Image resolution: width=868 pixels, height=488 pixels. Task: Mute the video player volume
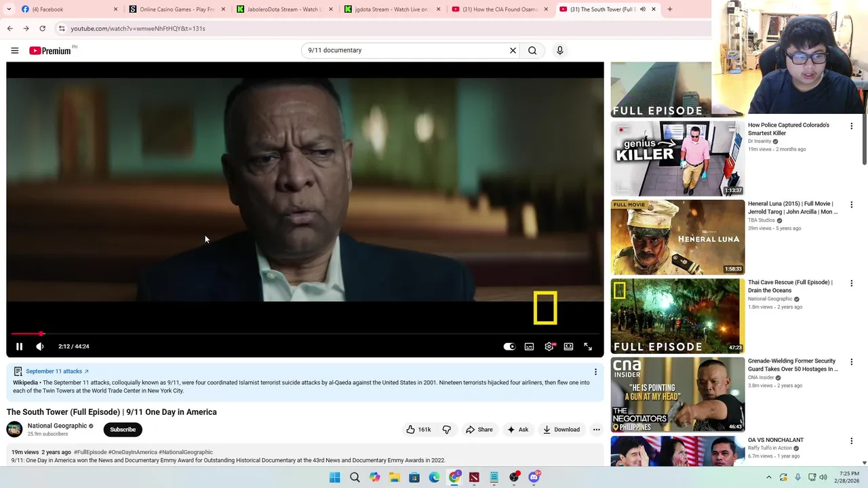click(40, 346)
